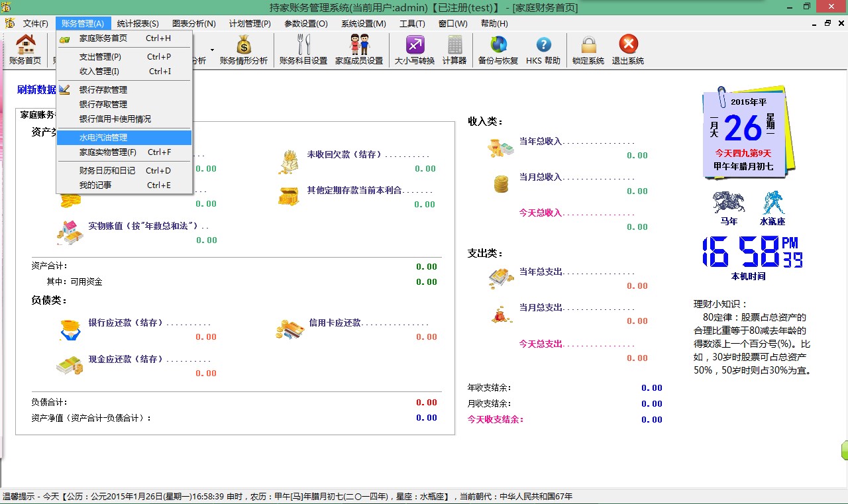Screen dimensions: 848x504
Task: Click the 未收回欠款（结存） label
Action: [344, 155]
